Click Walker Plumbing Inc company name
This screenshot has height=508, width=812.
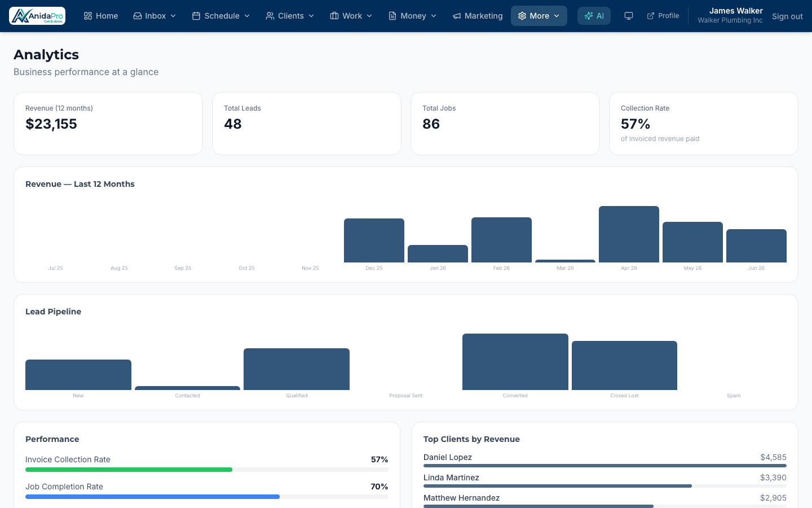pos(730,20)
